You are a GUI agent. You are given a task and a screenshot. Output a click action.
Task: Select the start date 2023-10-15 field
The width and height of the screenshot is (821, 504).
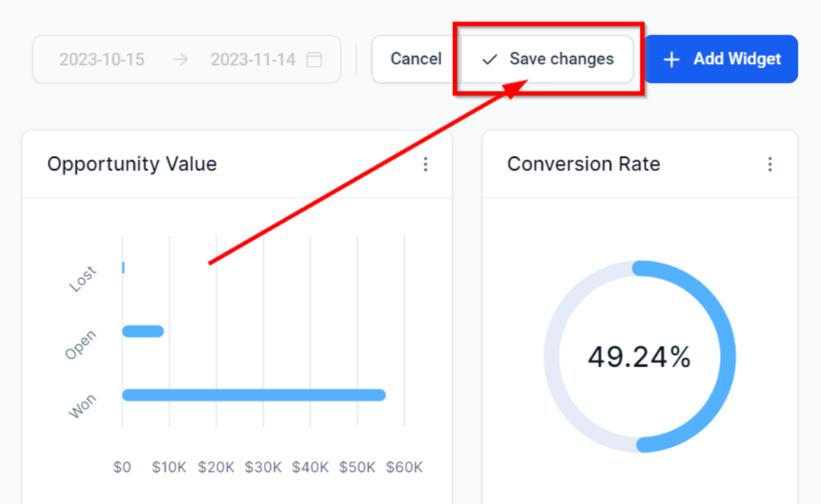click(102, 59)
